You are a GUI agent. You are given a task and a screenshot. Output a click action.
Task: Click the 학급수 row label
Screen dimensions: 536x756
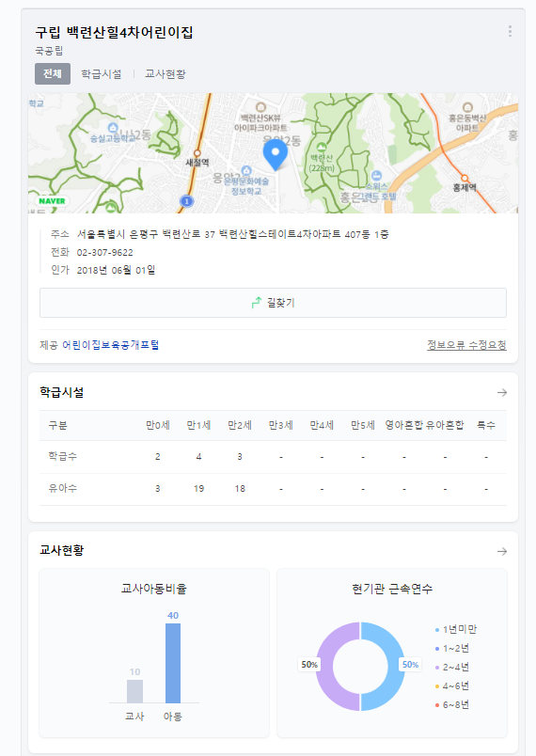pyautogui.click(x=63, y=456)
